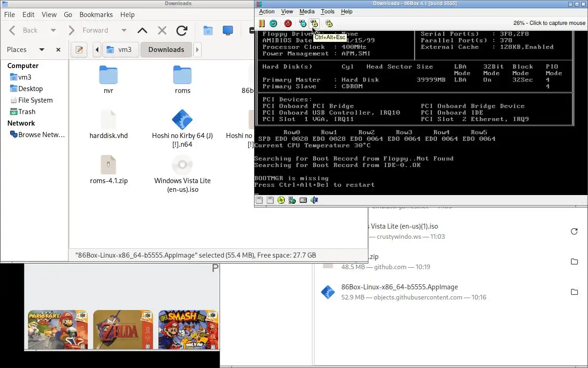
Task: Show .zip download in folder
Action: pyautogui.click(x=574, y=262)
